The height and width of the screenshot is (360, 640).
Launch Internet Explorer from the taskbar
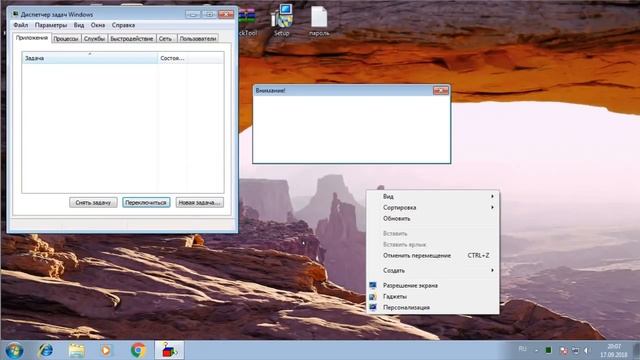click(x=45, y=350)
